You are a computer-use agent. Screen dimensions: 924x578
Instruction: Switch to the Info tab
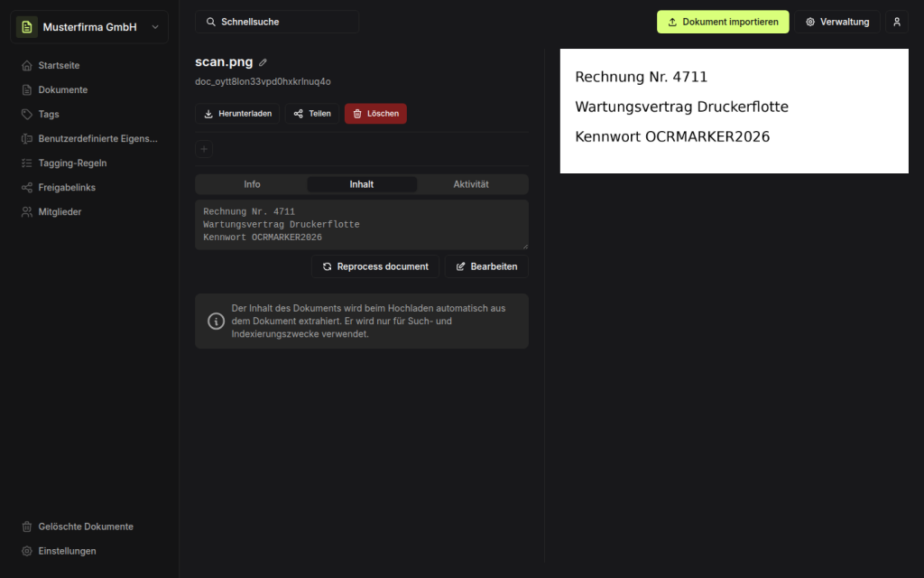click(x=253, y=184)
